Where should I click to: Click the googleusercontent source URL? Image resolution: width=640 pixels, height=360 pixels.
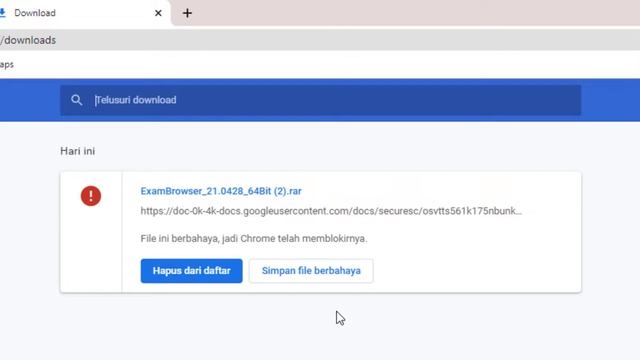point(331,211)
